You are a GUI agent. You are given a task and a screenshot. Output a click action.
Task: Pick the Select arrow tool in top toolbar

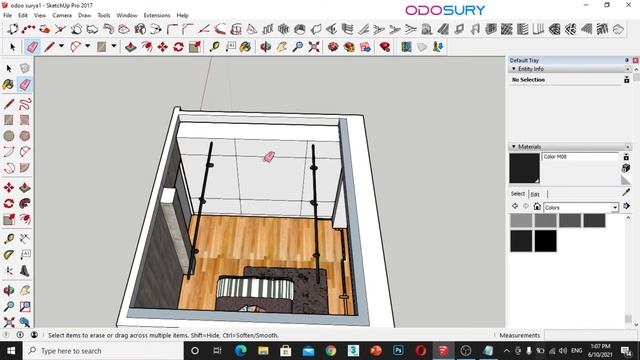click(x=12, y=47)
